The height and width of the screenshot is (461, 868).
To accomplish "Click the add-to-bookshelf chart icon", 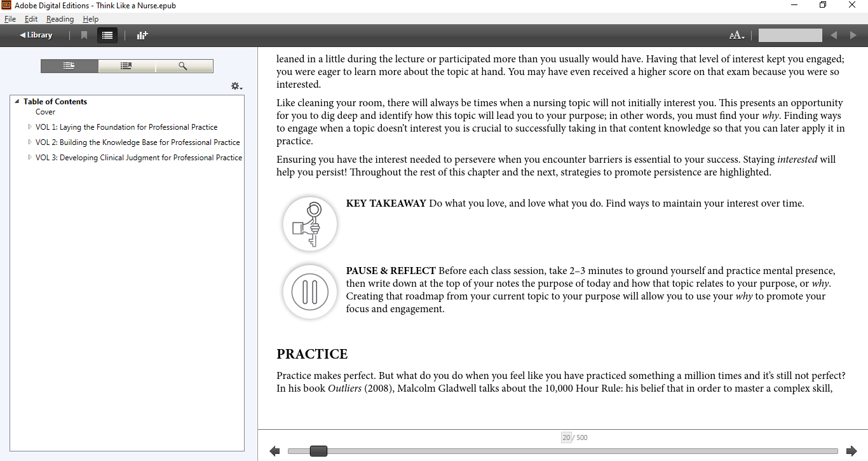I will pyautogui.click(x=142, y=36).
